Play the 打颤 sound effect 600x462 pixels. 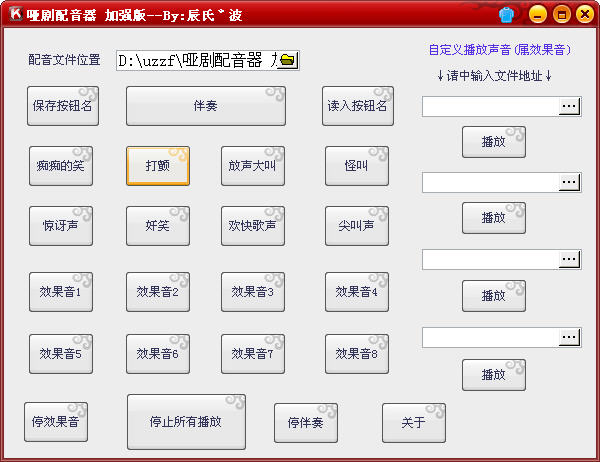click(158, 166)
